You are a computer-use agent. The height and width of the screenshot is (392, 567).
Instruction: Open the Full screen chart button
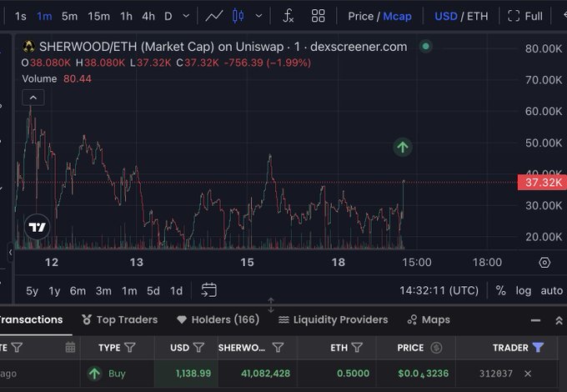[525, 16]
